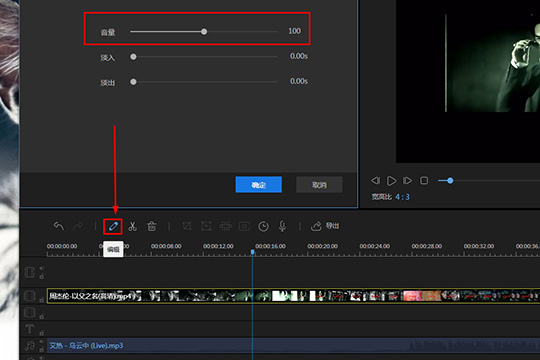
Task: Click the trash delete icon
Action: pos(152,226)
